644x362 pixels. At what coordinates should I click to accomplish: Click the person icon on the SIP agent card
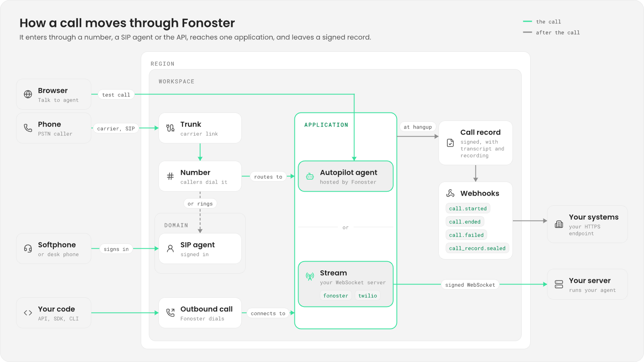[x=171, y=249]
